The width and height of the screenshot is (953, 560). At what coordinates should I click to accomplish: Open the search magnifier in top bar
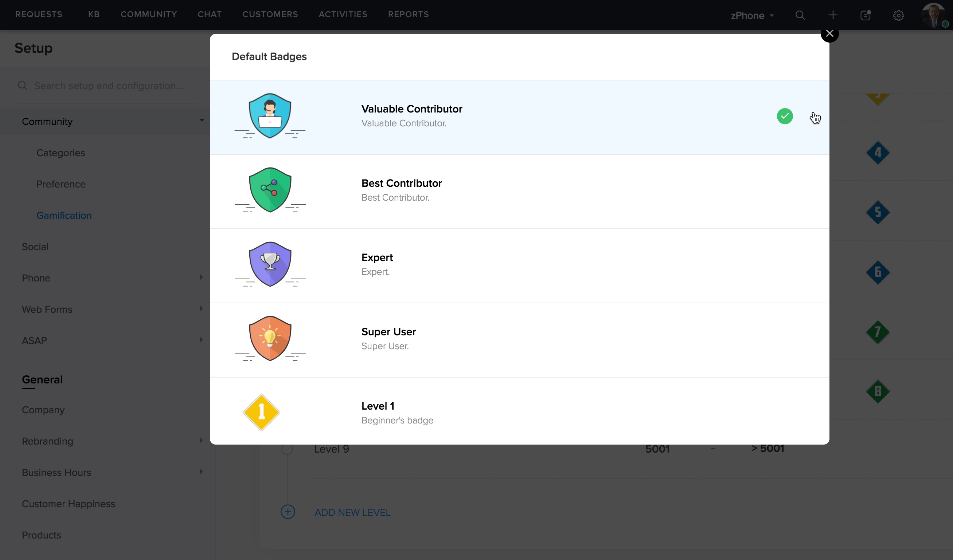pyautogui.click(x=800, y=15)
